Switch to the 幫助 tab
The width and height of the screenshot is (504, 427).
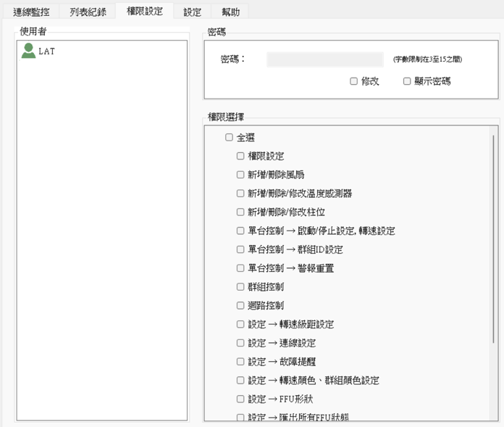click(x=230, y=12)
